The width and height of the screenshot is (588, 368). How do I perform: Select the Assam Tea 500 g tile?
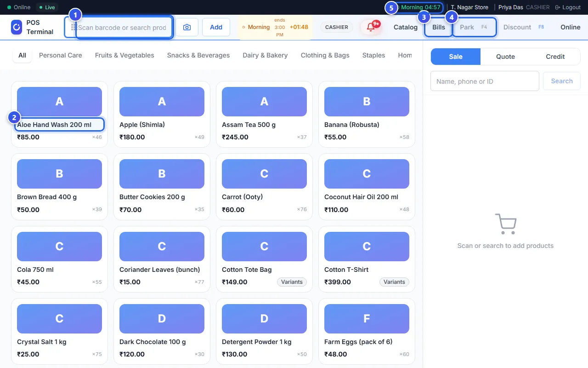click(264, 115)
